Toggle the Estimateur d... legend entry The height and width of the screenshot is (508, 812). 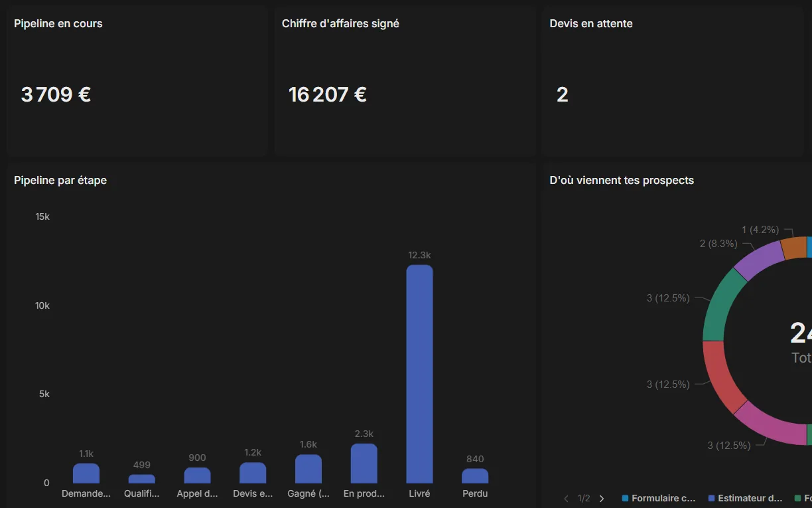[x=746, y=498]
